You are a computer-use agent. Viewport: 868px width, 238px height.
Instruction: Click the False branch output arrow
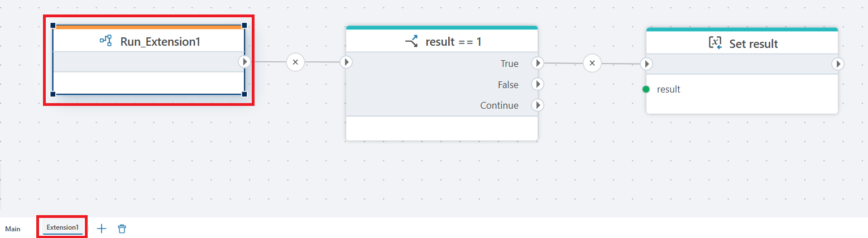[537, 85]
